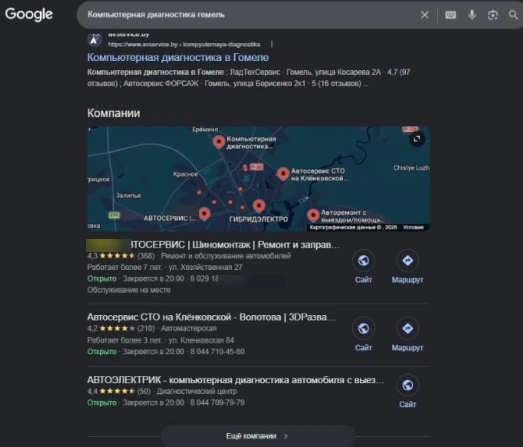Select the Компьютерная диагностика map pin
The image size is (523, 447).
point(219,141)
